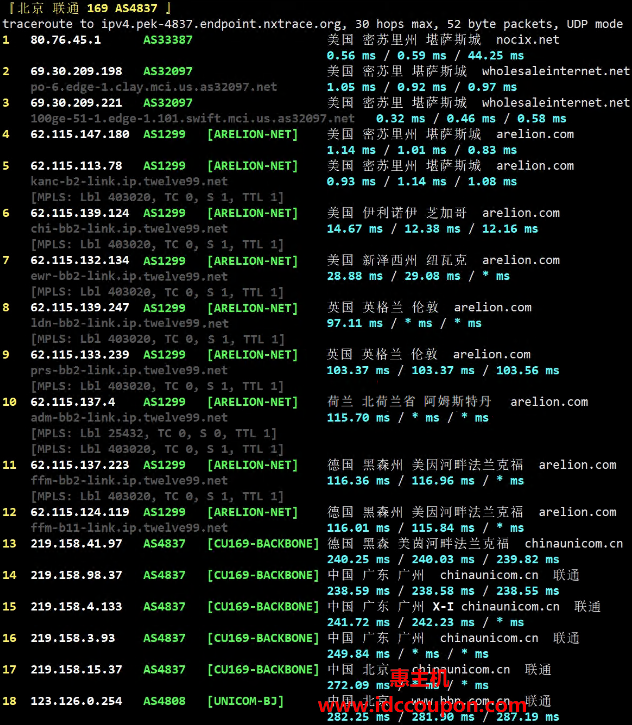Click hostname ffm-b11-link.ip.twelve99.net
The width and height of the screenshot is (632, 725).
[x=129, y=527]
